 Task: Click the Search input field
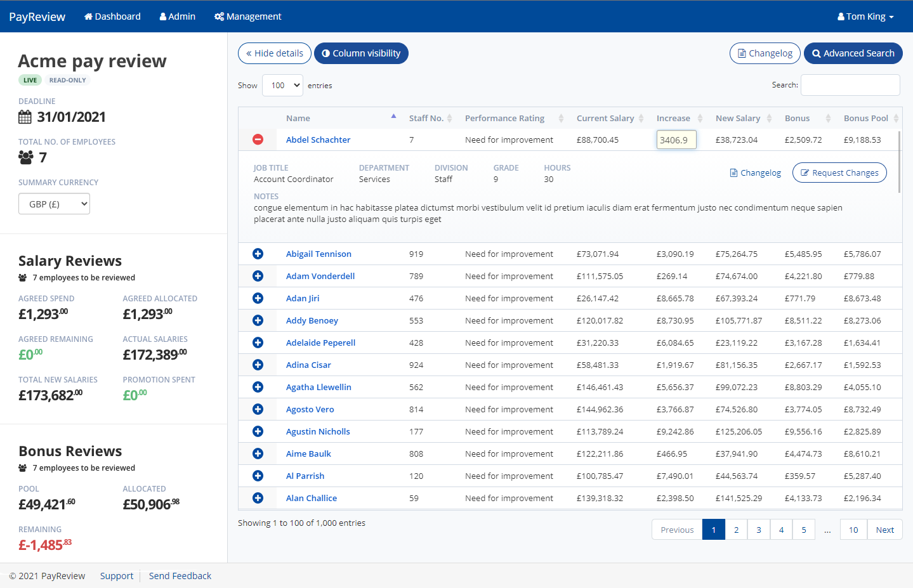click(x=850, y=85)
